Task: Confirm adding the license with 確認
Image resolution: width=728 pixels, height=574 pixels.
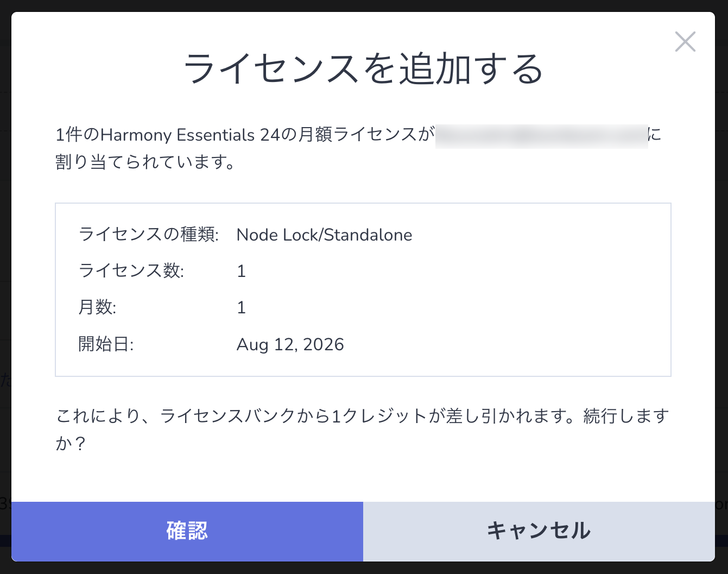Action: [x=187, y=531]
